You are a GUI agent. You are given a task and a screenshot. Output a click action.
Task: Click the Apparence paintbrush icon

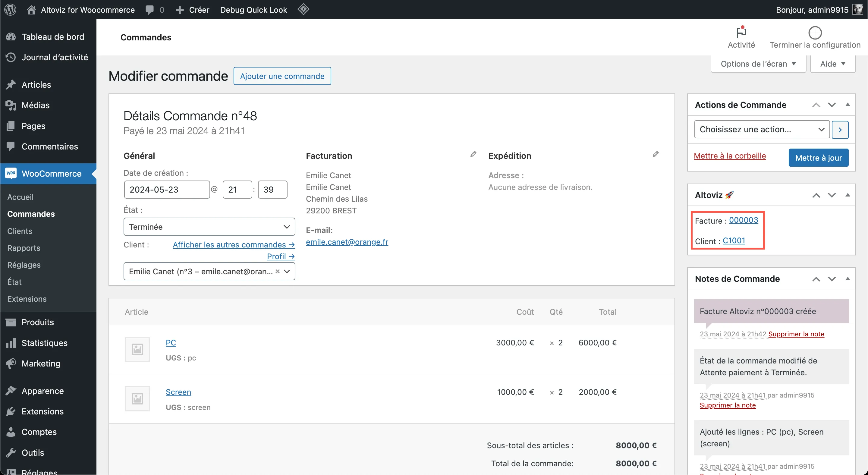coord(11,391)
